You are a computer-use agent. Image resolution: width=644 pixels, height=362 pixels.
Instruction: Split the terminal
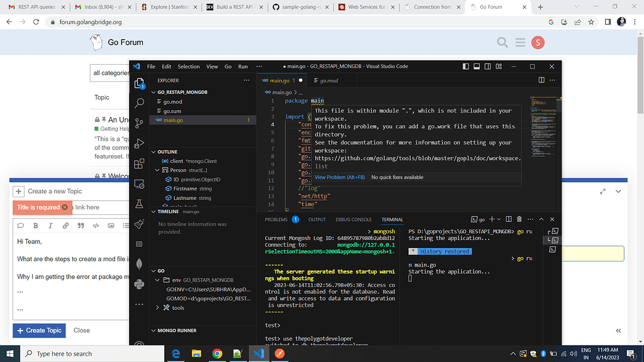pos(508,219)
